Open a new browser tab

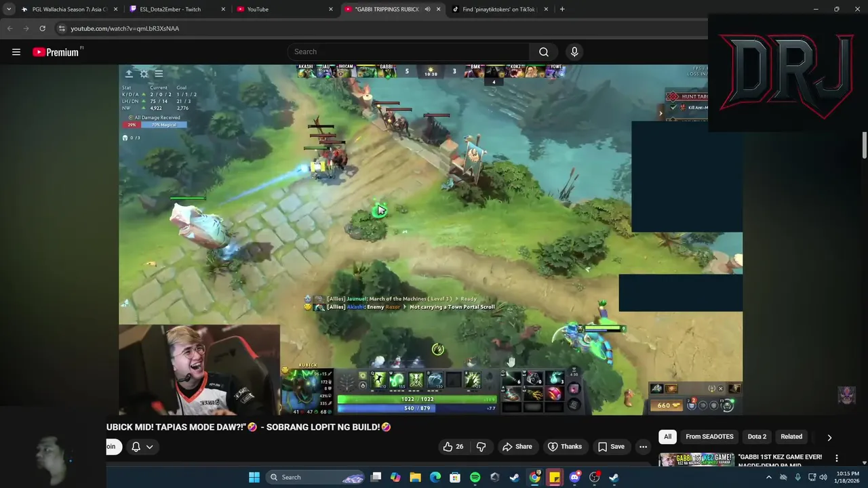pyautogui.click(x=562, y=9)
